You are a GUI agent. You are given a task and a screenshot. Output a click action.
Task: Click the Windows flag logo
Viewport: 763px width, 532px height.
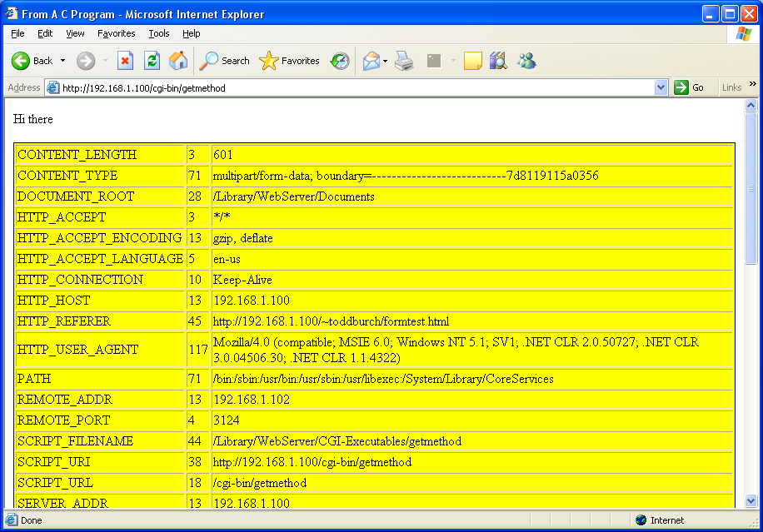tap(744, 34)
